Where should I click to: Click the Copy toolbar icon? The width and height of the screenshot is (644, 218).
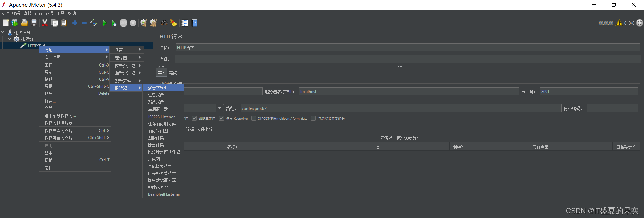(54, 23)
